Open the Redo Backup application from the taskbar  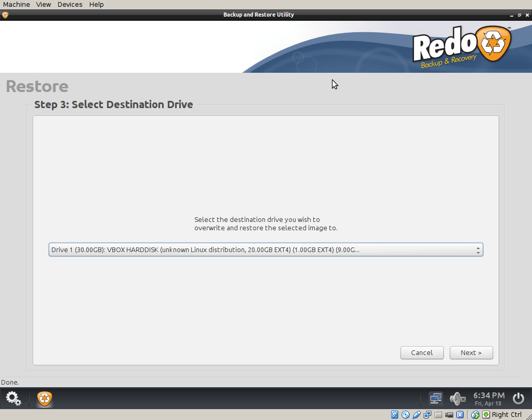[44, 399]
